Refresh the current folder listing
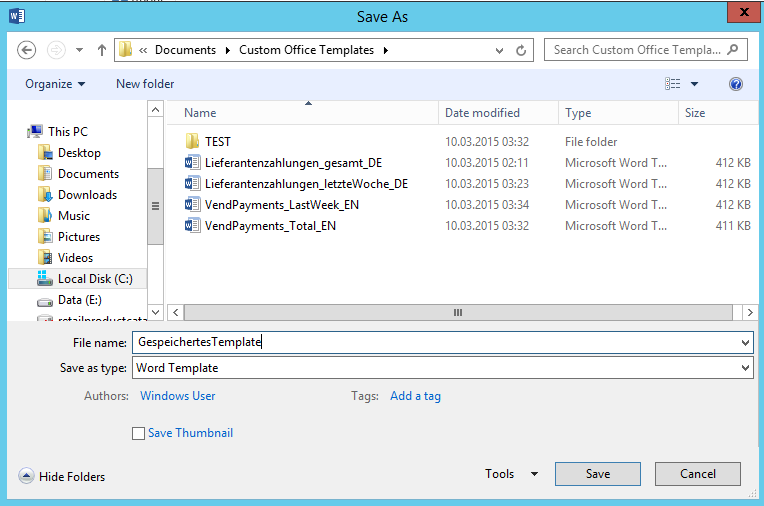Image resolution: width=764 pixels, height=506 pixels. (521, 50)
